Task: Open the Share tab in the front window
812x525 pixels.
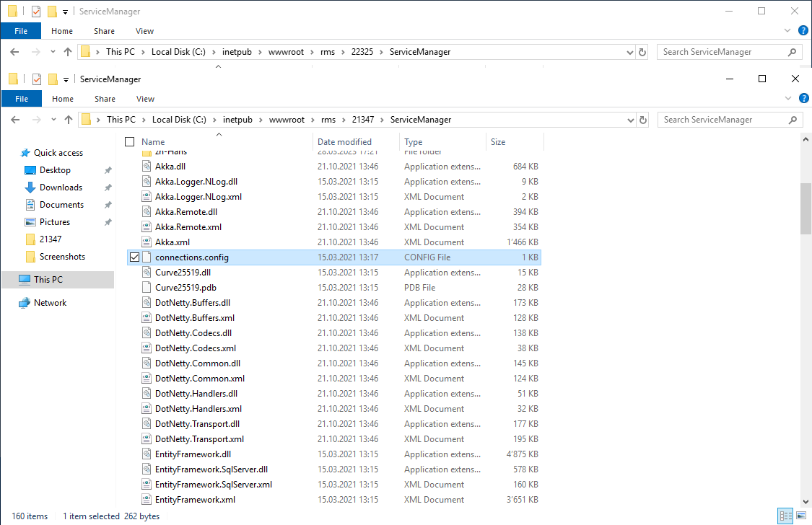Action: pyautogui.click(x=105, y=99)
